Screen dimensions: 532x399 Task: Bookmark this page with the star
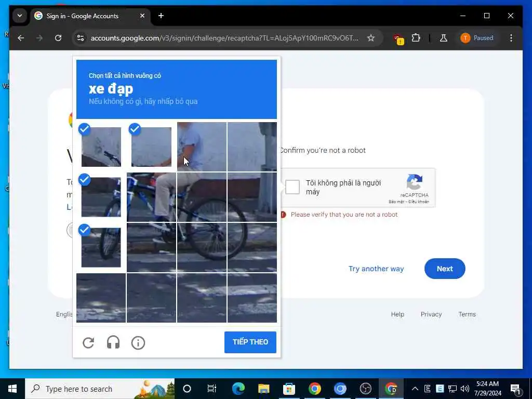[371, 38]
